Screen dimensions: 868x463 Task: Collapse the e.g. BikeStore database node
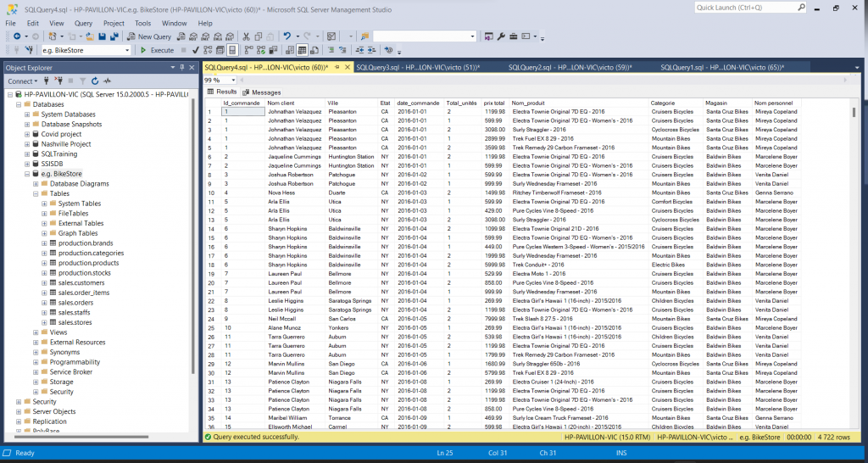27,174
